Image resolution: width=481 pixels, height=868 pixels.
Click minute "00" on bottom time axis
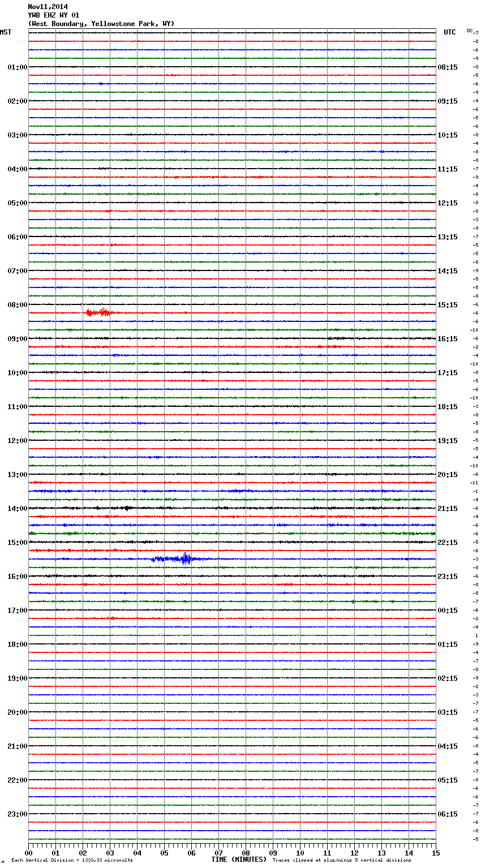[x=29, y=853]
